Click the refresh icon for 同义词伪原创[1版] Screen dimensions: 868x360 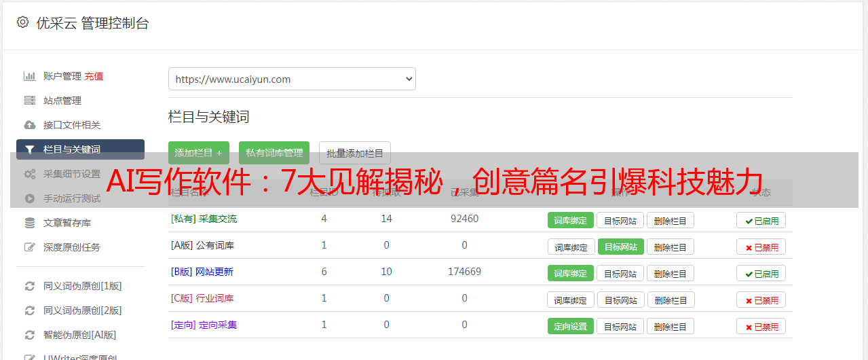point(29,286)
